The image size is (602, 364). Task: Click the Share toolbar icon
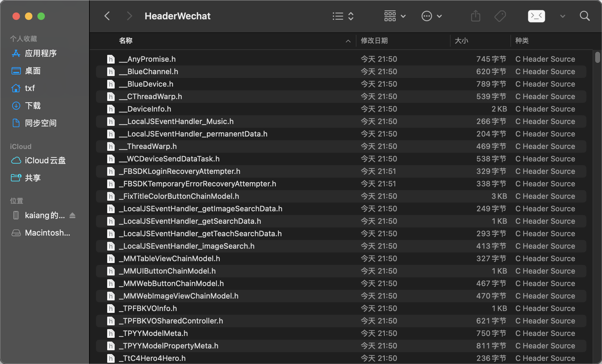point(475,16)
